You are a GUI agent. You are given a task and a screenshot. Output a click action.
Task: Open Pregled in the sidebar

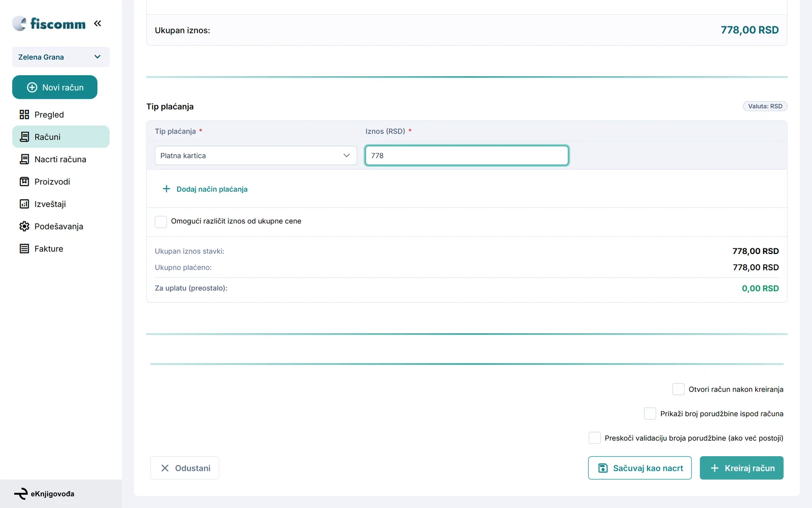61,114
